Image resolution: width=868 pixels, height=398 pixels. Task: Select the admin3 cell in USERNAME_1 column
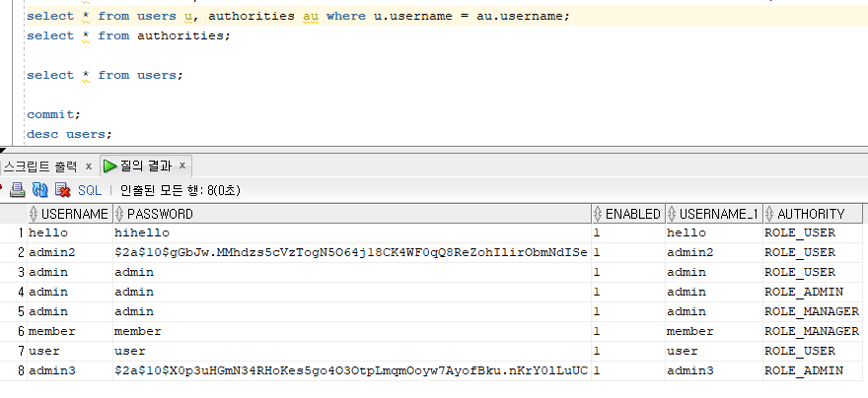pos(714,370)
